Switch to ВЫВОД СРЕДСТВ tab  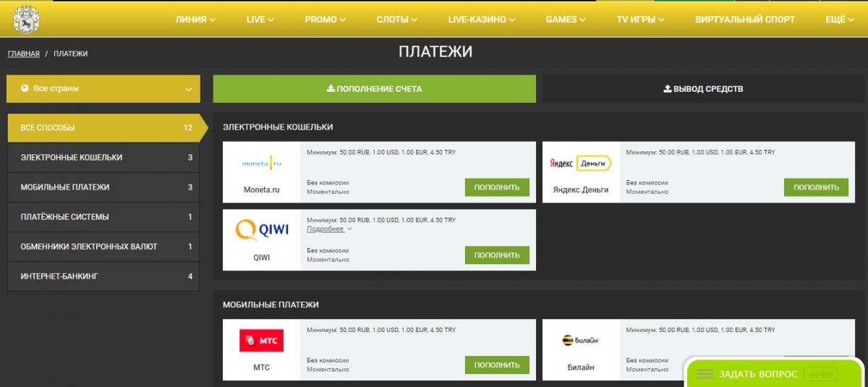(703, 89)
